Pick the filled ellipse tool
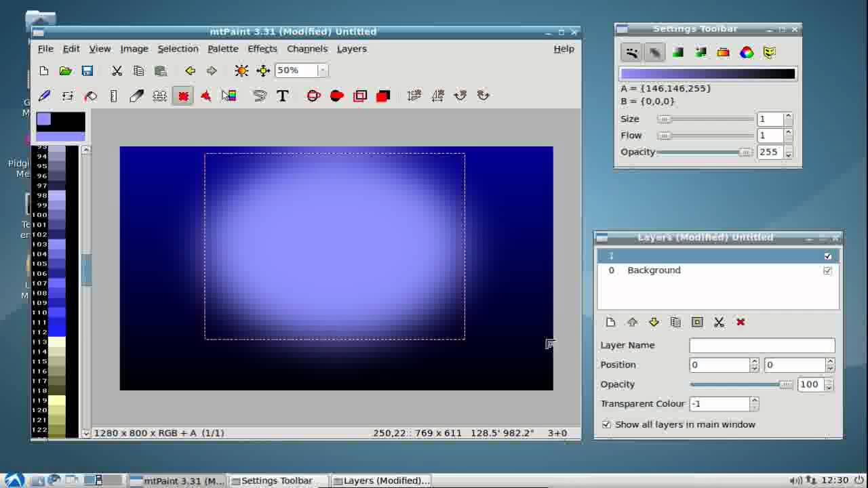868x488 pixels. click(337, 96)
